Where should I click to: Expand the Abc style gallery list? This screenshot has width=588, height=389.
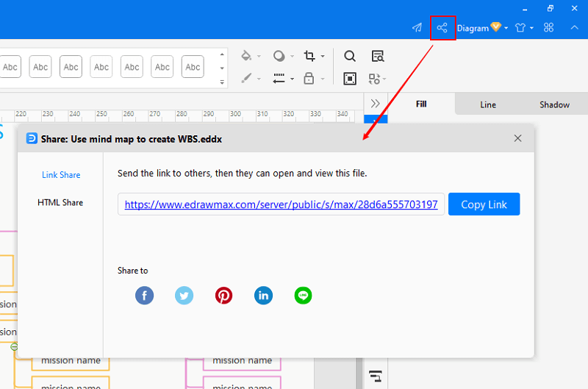pyautogui.click(x=222, y=82)
